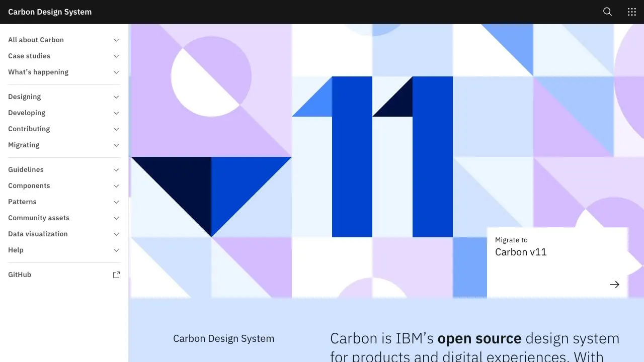644x362 pixels.
Task: Click the large 11 hero banner image
Action: pyautogui.click(x=372, y=157)
